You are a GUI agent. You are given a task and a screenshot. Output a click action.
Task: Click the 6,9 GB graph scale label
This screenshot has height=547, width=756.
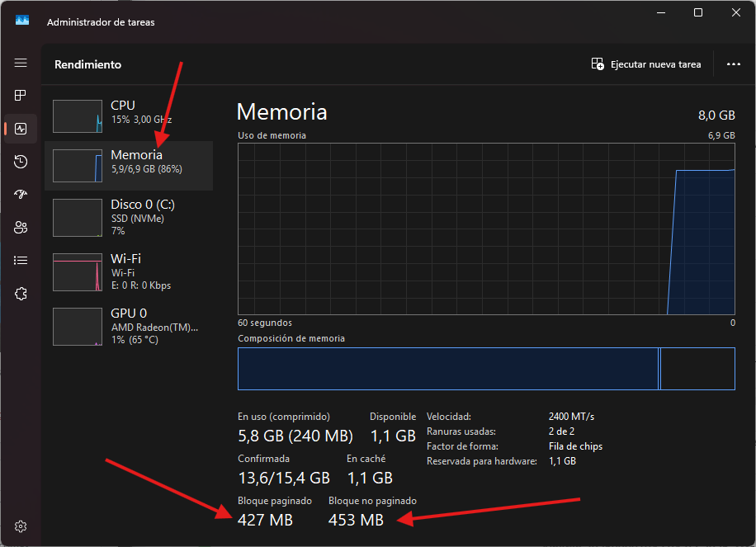pos(721,135)
